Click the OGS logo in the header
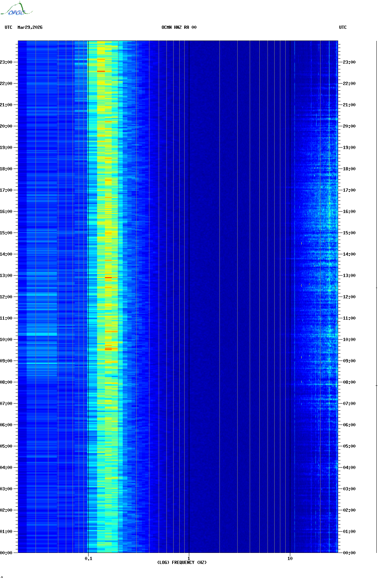This screenshot has height=581, width=392. [16, 9]
